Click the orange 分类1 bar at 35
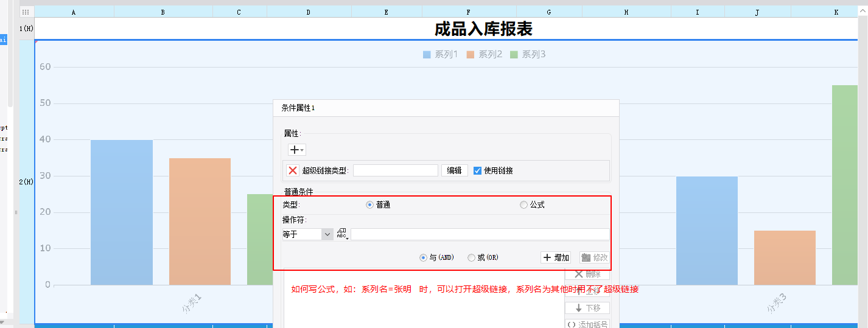 200,222
